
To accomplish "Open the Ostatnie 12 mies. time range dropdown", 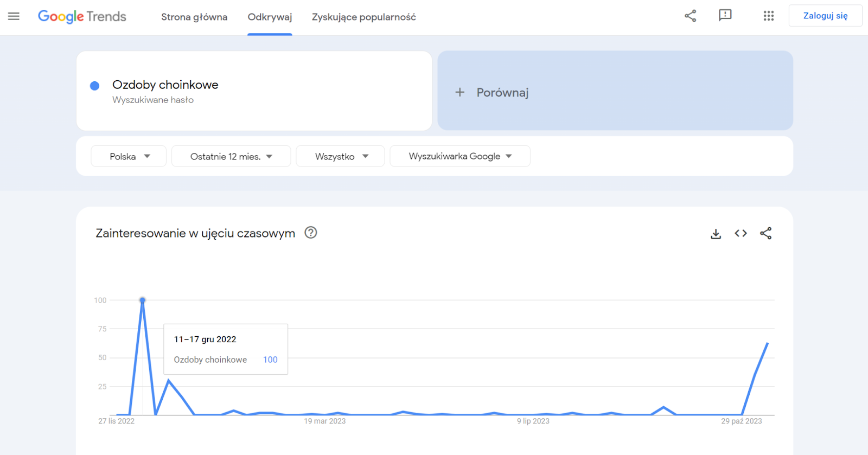I will pos(231,156).
